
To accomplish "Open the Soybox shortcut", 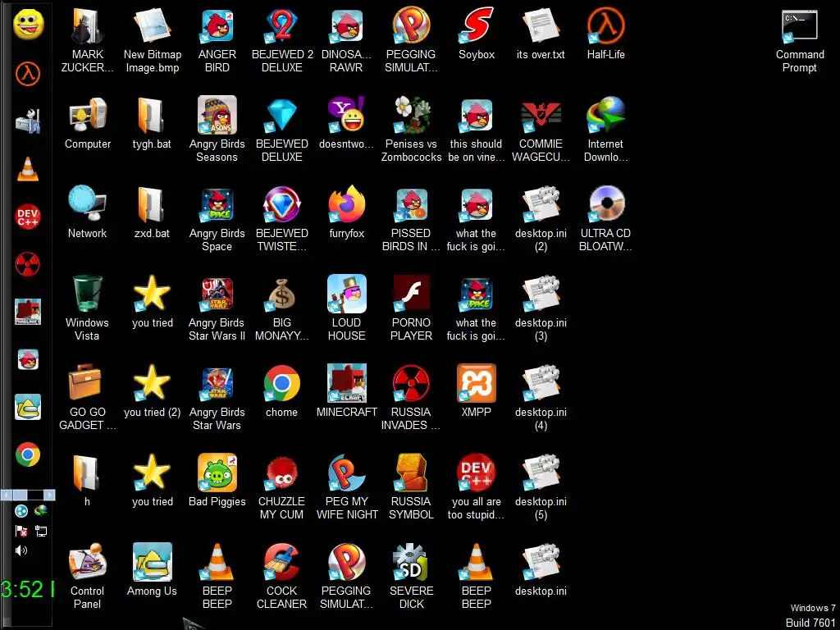I will click(477, 34).
